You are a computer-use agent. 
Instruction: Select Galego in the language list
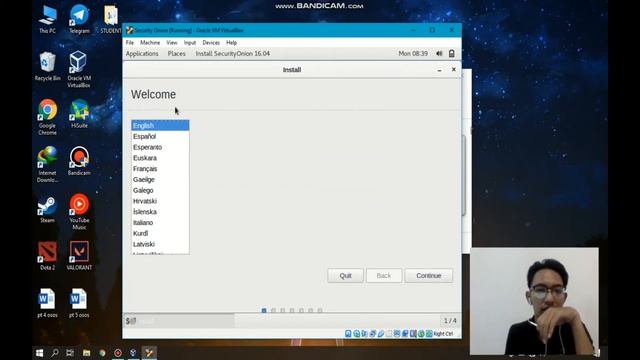point(160,190)
